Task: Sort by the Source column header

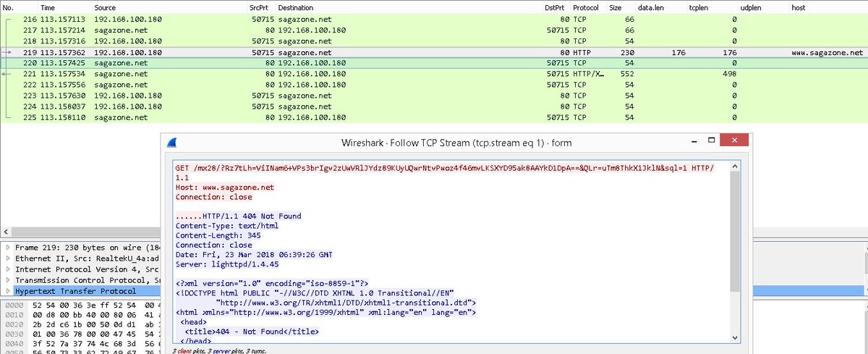Action: click(170, 7)
